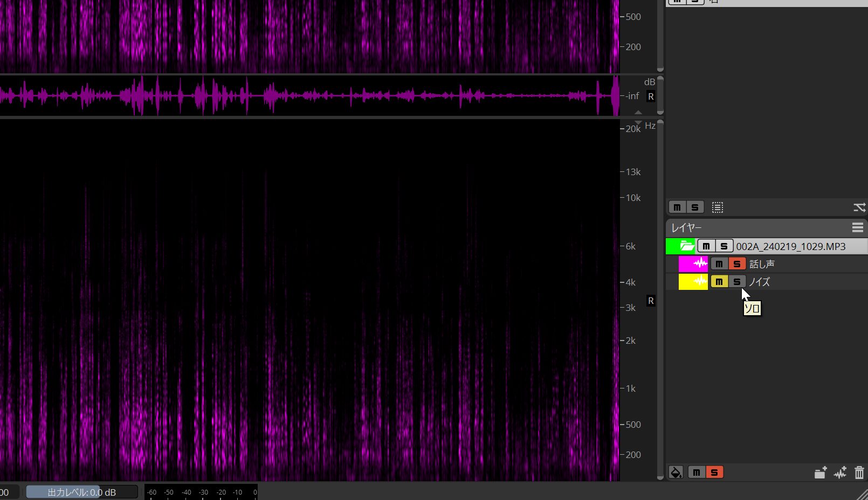This screenshot has height=500, width=868.
Task: Mute the 話し声 layer
Action: (x=719, y=264)
